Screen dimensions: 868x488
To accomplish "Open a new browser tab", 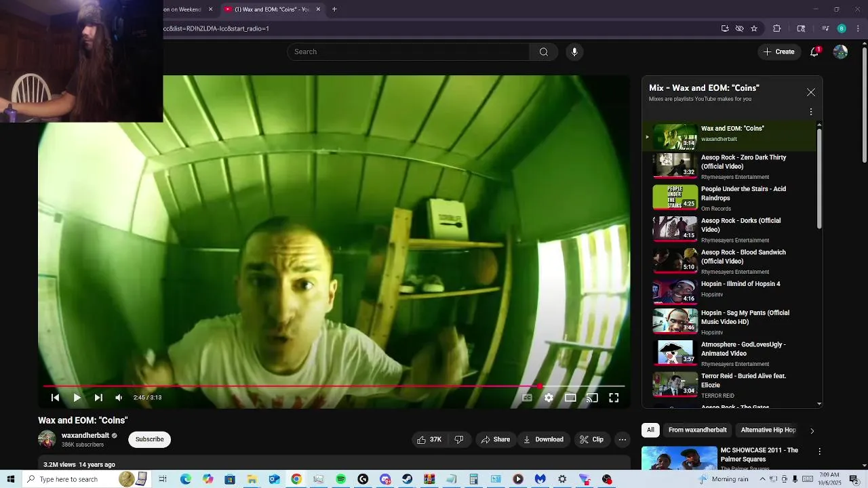I will [x=334, y=9].
